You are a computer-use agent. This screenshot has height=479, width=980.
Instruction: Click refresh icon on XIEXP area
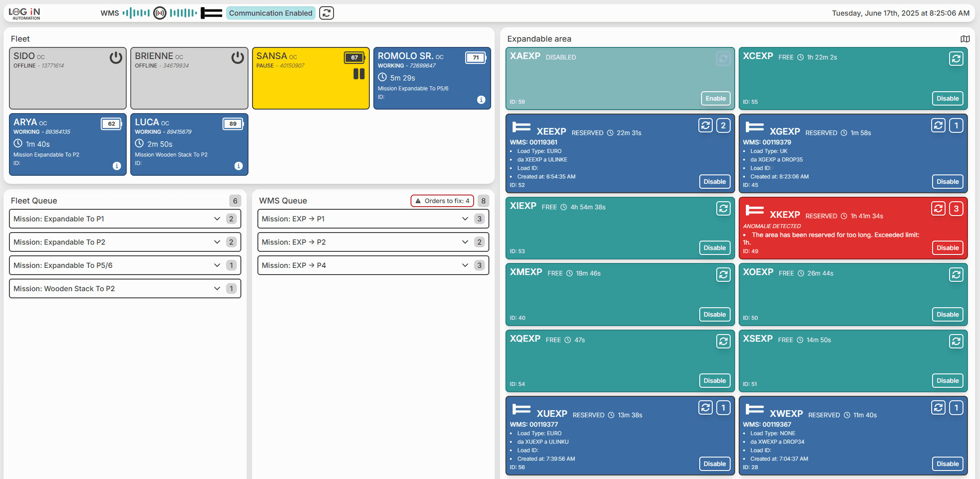tap(723, 208)
